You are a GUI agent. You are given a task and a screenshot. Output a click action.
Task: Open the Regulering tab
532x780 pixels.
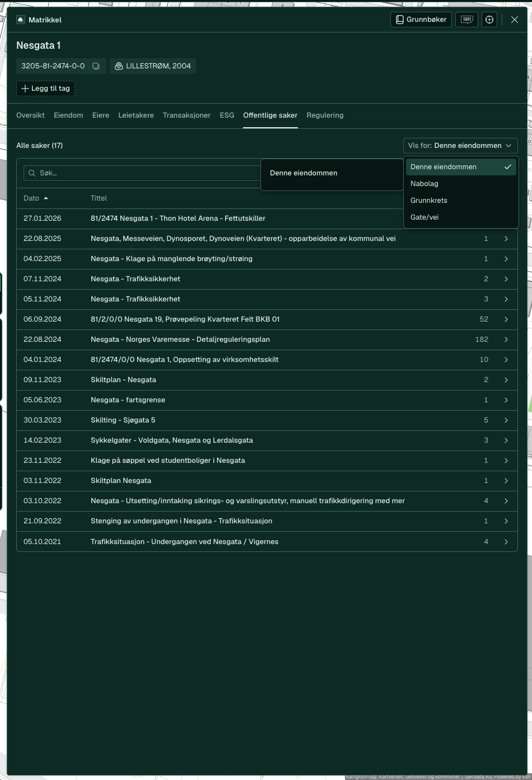[325, 115]
